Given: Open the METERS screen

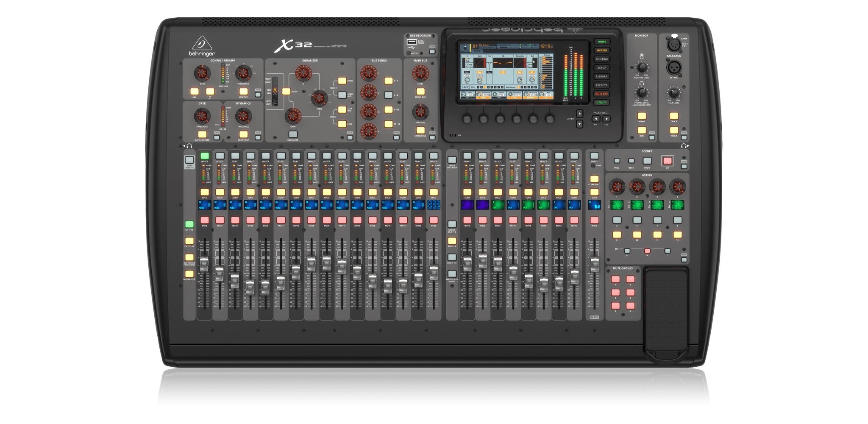Looking at the screenshot, I should tap(602, 50).
